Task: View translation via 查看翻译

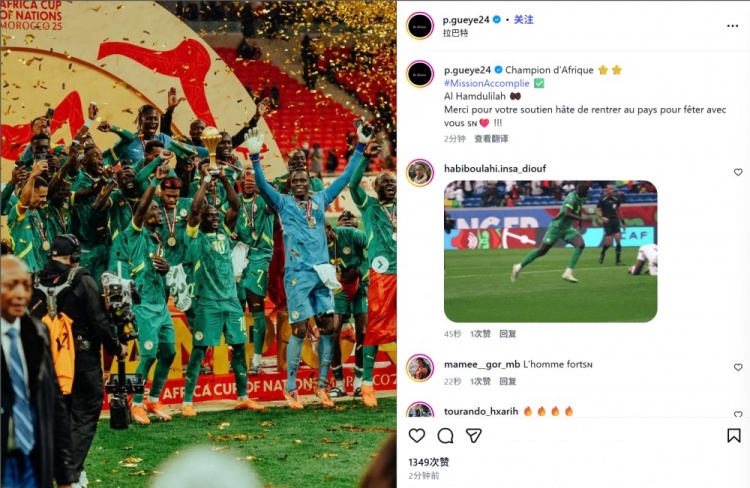Action: (x=491, y=139)
